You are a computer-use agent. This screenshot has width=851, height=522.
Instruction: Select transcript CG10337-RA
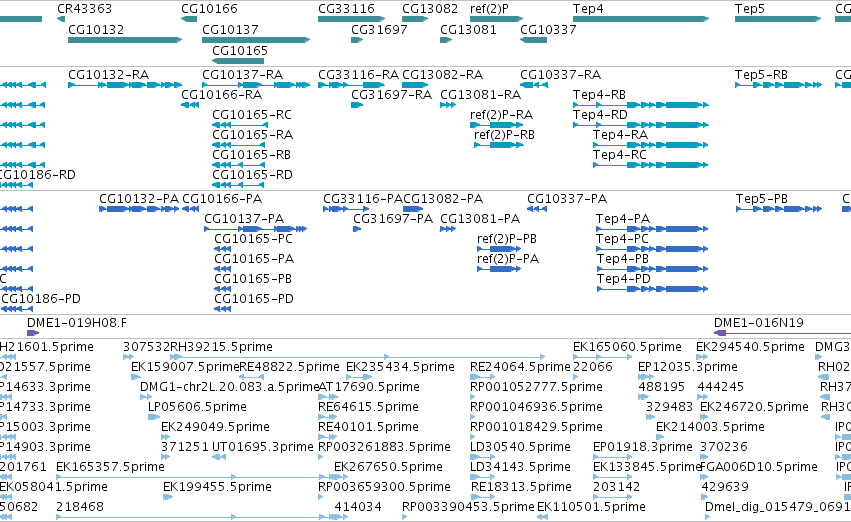click(561, 74)
